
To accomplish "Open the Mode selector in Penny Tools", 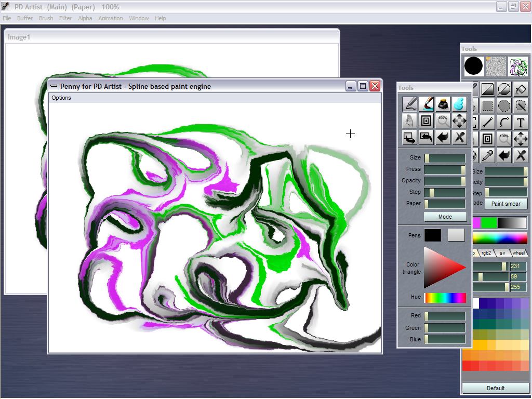I will (x=445, y=217).
